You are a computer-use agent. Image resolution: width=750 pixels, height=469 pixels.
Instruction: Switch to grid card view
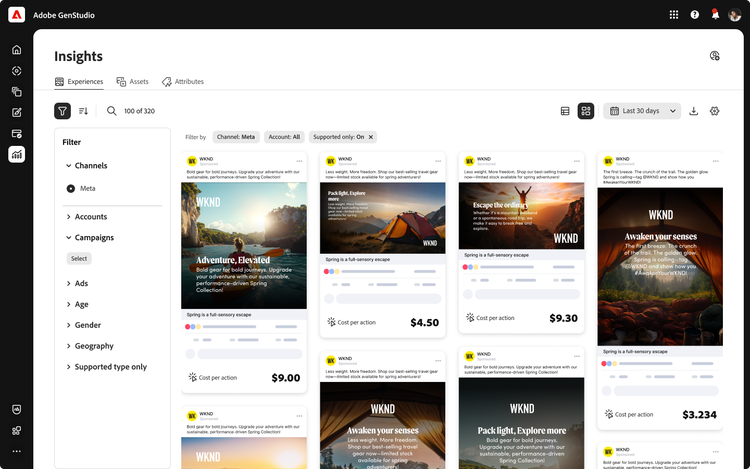tap(586, 111)
